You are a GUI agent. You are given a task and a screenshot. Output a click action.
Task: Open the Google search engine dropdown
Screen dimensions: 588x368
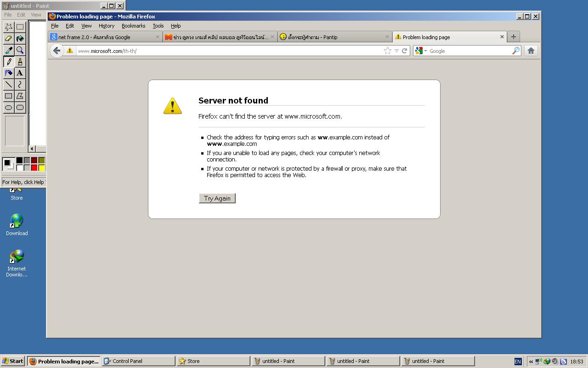pos(421,51)
